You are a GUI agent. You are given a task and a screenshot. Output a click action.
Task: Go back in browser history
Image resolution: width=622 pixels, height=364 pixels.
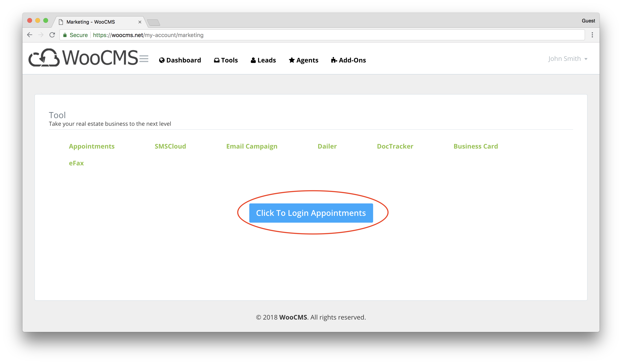click(30, 35)
